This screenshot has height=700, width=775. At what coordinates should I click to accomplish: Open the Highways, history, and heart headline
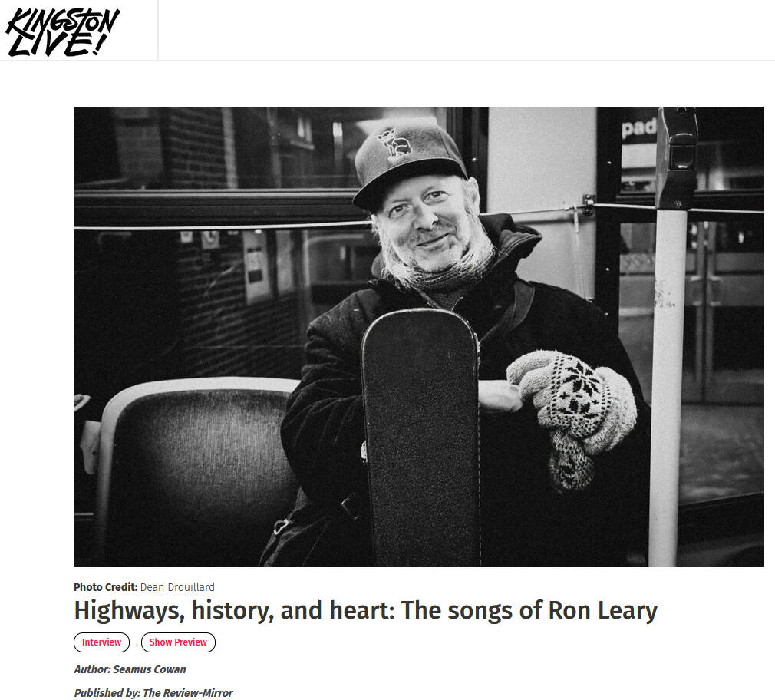(x=365, y=610)
